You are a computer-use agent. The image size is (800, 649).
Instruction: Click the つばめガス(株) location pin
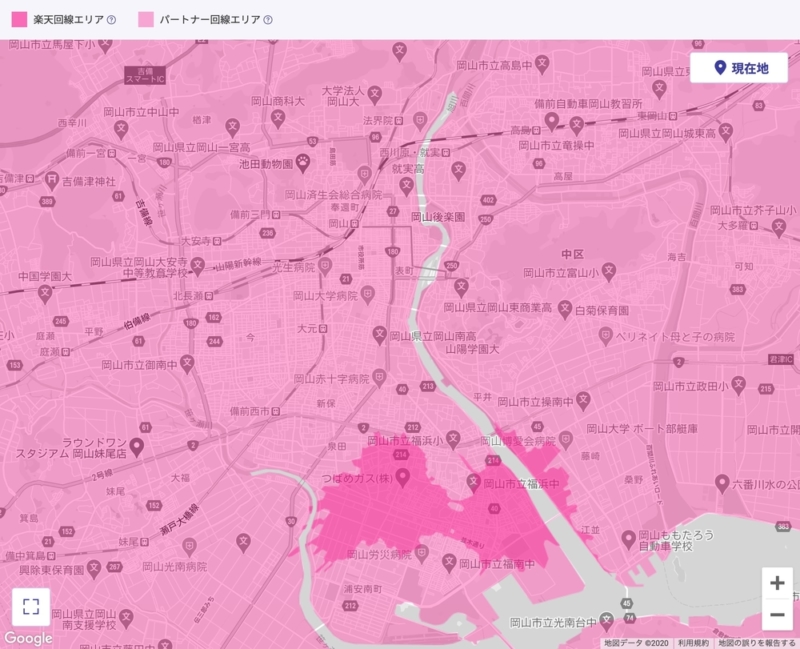(403, 477)
